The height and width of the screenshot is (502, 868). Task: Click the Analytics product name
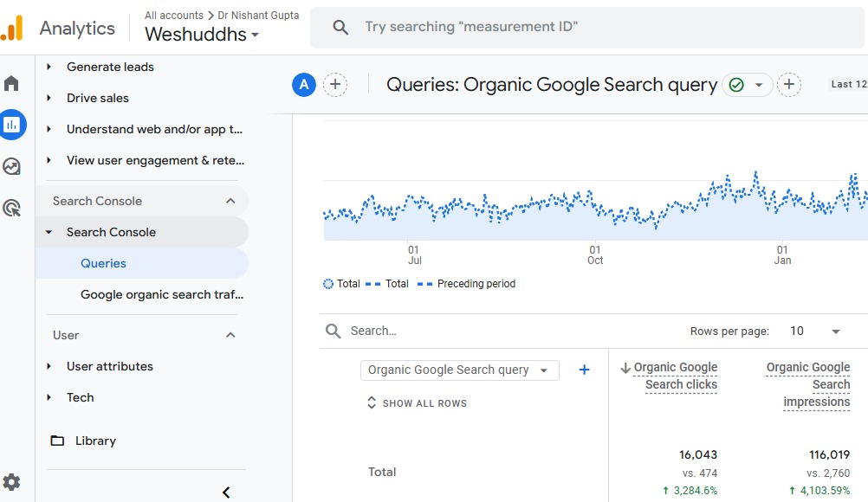(77, 29)
